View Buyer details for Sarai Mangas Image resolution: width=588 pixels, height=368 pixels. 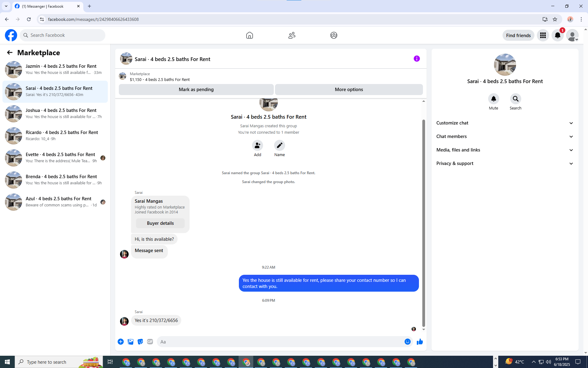[x=160, y=223]
